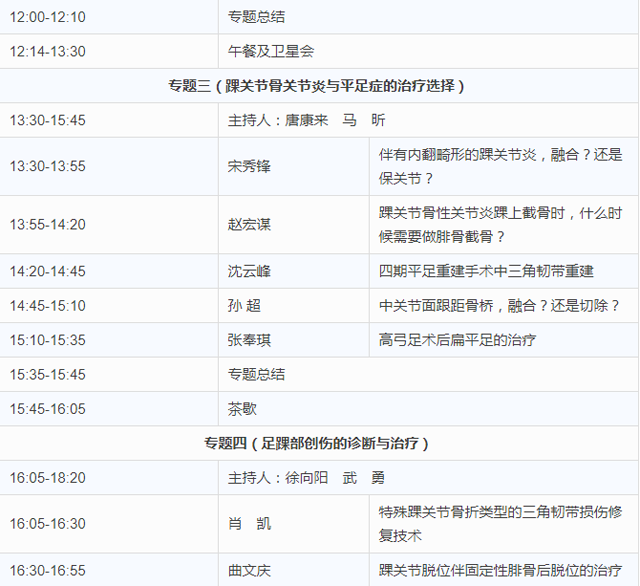Click the topic 四期平足重建手术中三角韧带重建
The width and height of the screenshot is (640, 586).
[486, 271]
